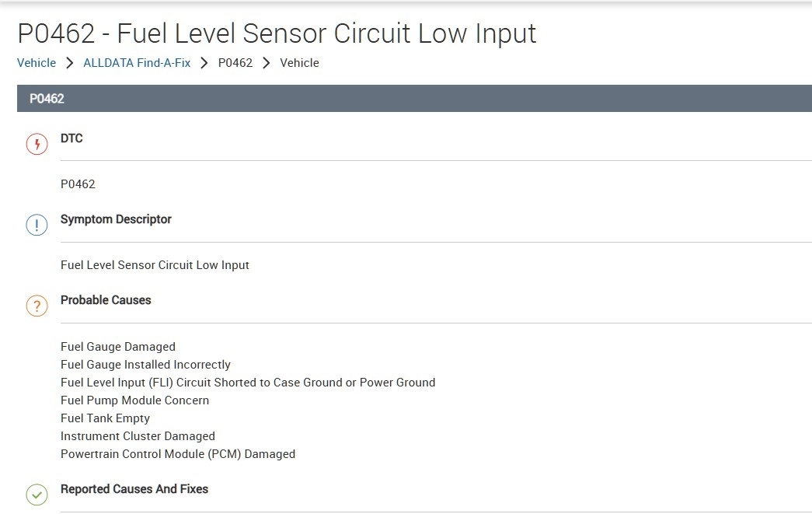Click the chevron after ALLDATA Find-A-Fix
The width and height of the screenshot is (812, 514).
[x=204, y=63]
